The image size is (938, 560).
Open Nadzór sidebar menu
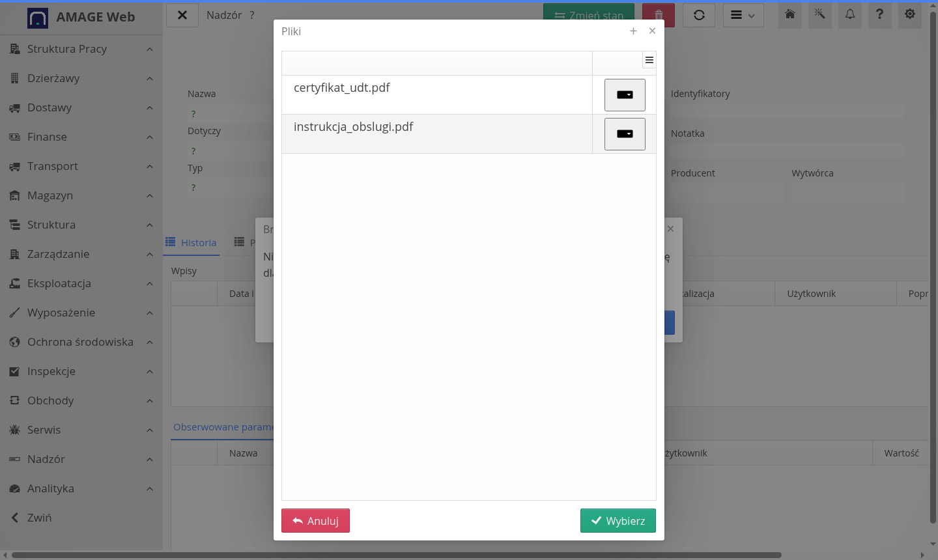(x=81, y=459)
